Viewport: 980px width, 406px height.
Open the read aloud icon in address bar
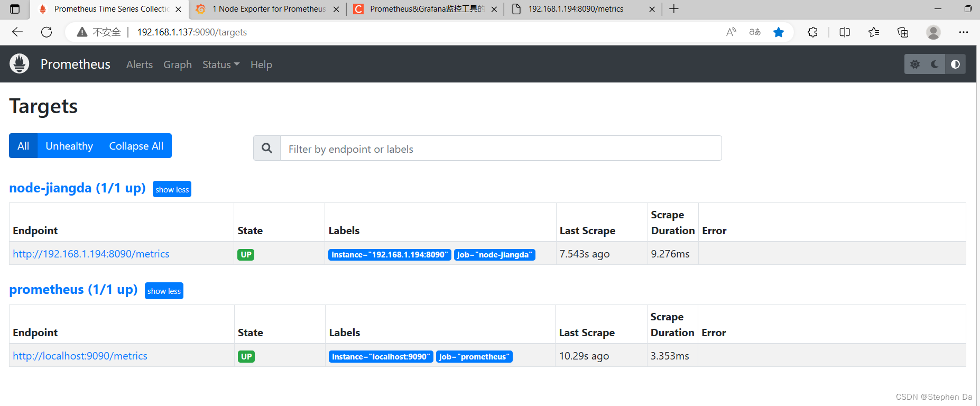[731, 32]
